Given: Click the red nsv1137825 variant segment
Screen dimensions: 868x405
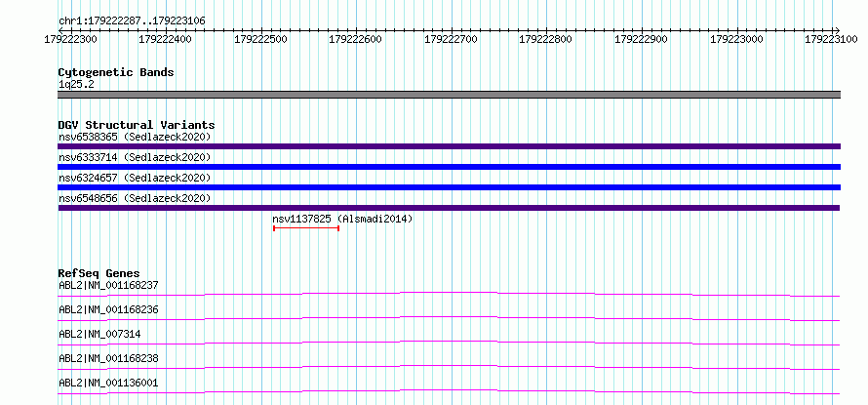Looking at the screenshot, I should point(306,228).
